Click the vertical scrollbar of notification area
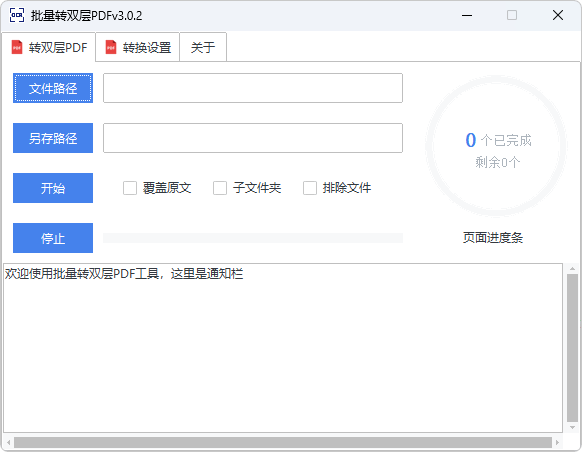The width and height of the screenshot is (582, 452). click(x=572, y=348)
